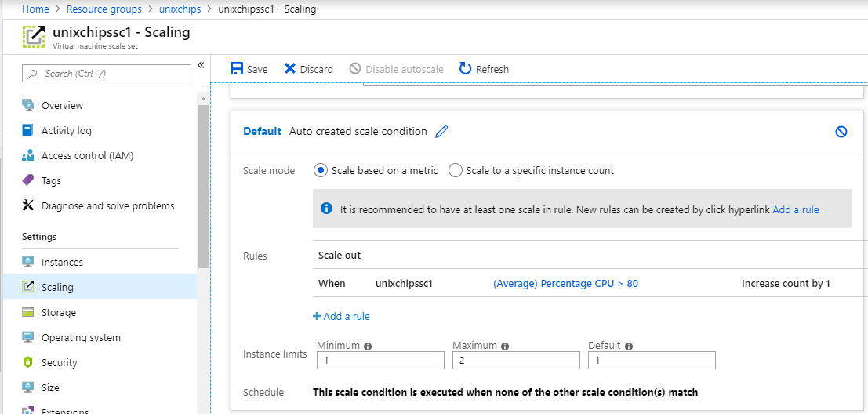The height and width of the screenshot is (414, 868).
Task: Click the Security shield icon
Action: [x=27, y=362]
